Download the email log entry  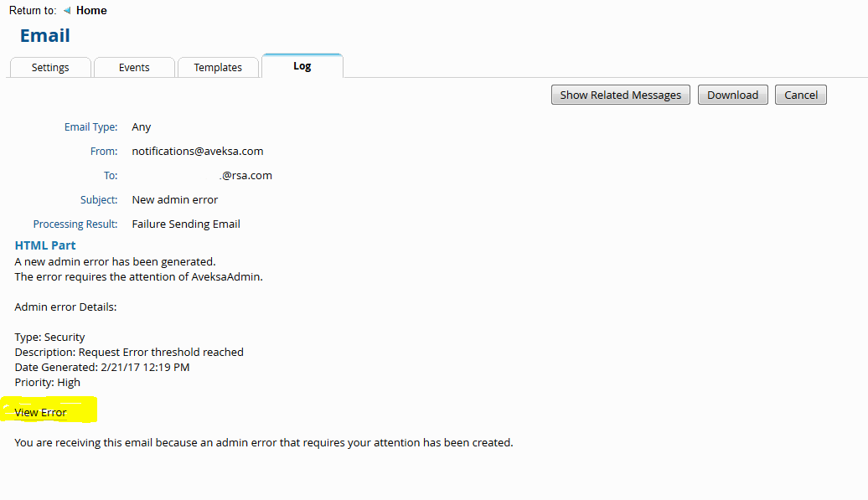[732, 95]
